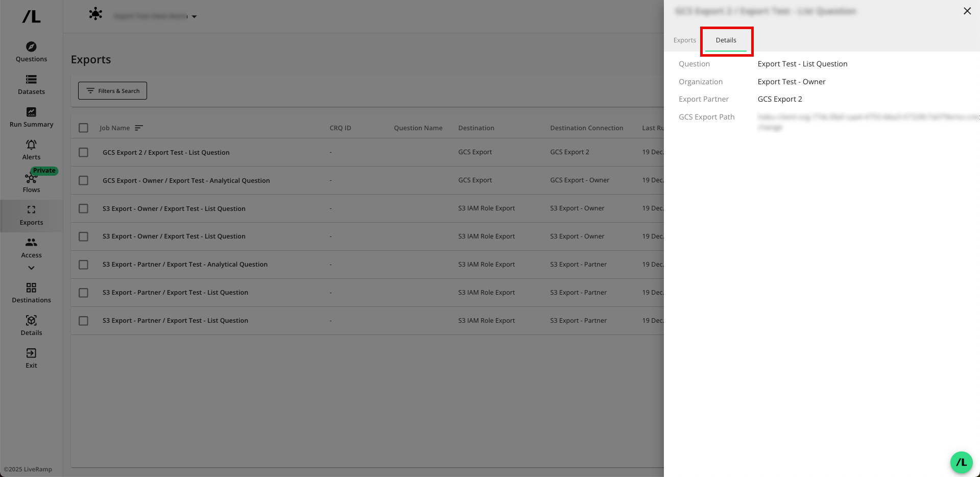This screenshot has width=980, height=477.
Task: Open job GCS Export - Owner / Export Test - Analytical Question
Action: pos(186,180)
